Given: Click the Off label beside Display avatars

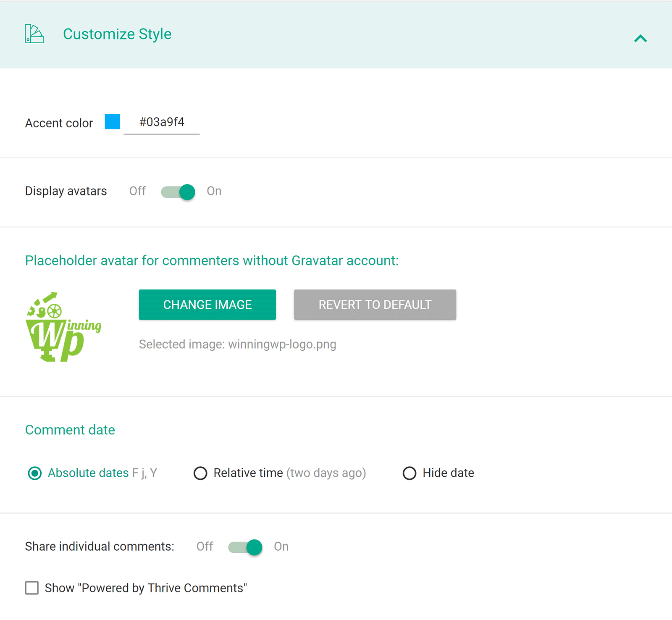Looking at the screenshot, I should pos(137,191).
